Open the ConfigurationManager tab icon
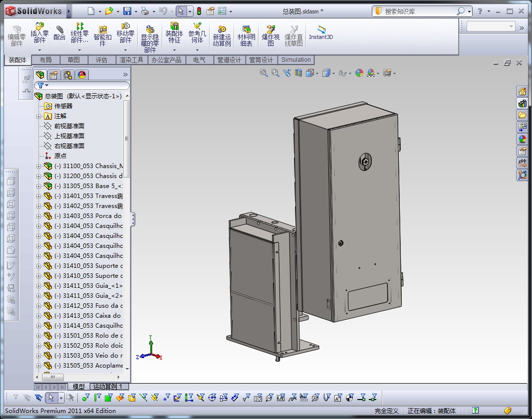The image size is (532, 419). tap(68, 75)
